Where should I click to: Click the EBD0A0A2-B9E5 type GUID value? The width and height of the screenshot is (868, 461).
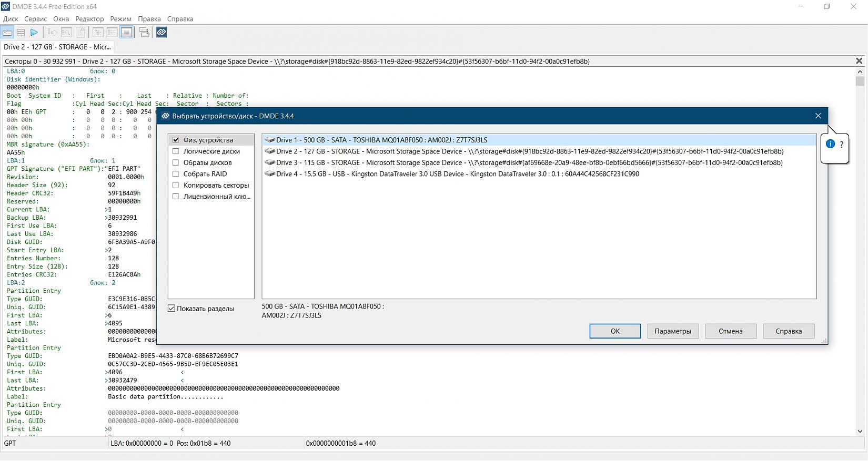pos(173,356)
